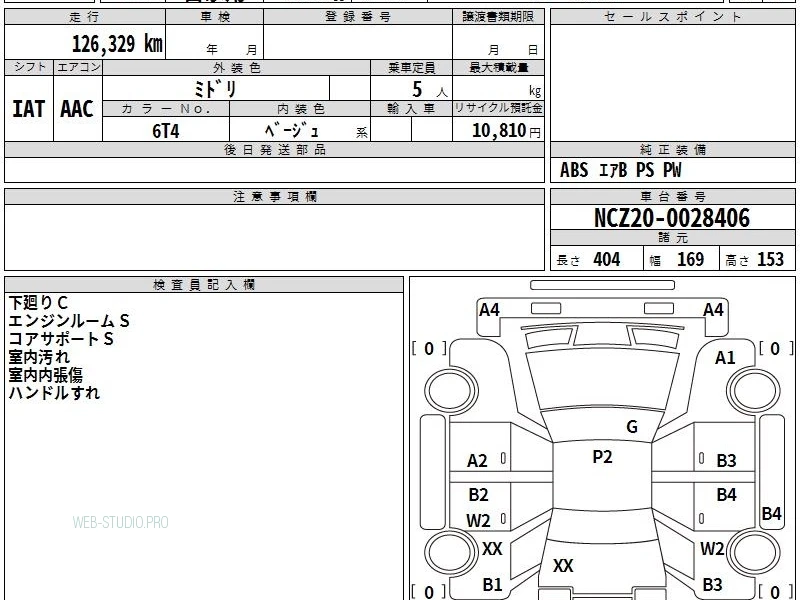Select the エアコン column header
Image resolution: width=800 pixels, height=600 pixels.
78,67
